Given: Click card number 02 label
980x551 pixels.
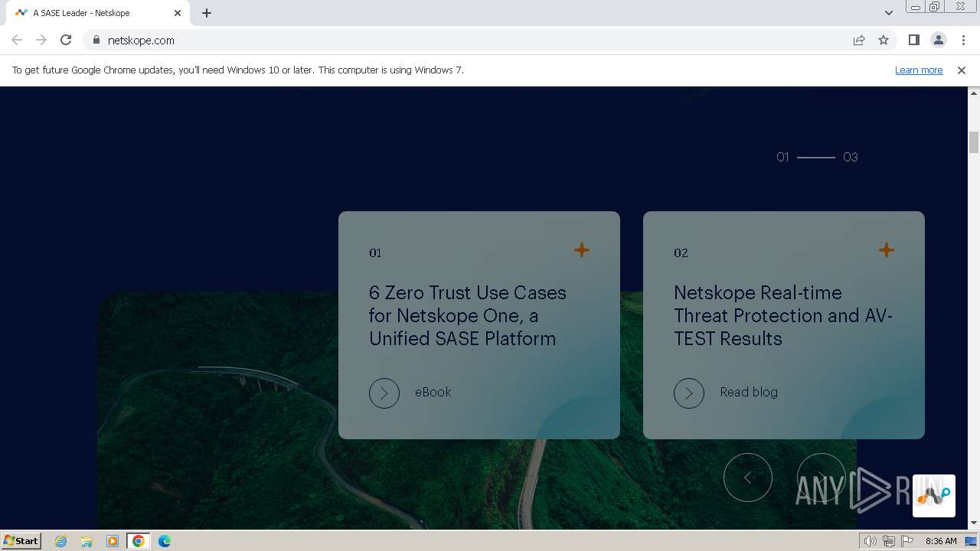Looking at the screenshot, I should point(681,253).
